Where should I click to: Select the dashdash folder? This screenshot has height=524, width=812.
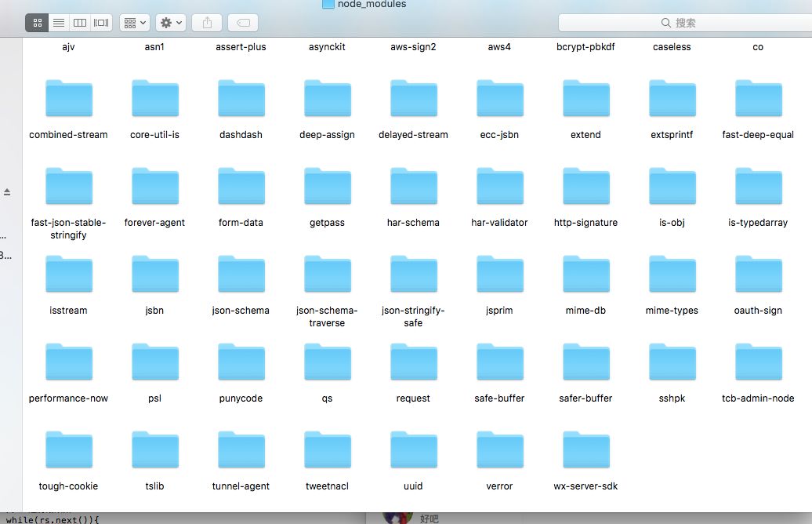point(241,98)
